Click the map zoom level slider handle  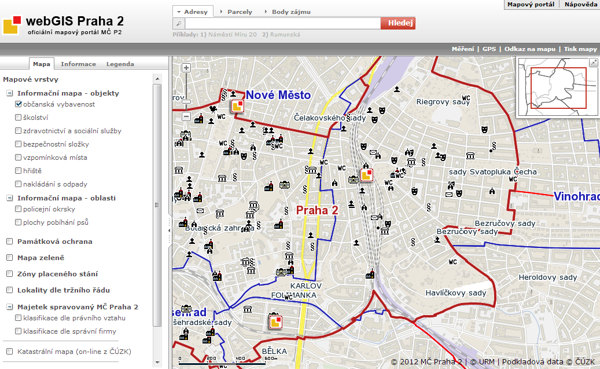pyautogui.click(x=186, y=101)
